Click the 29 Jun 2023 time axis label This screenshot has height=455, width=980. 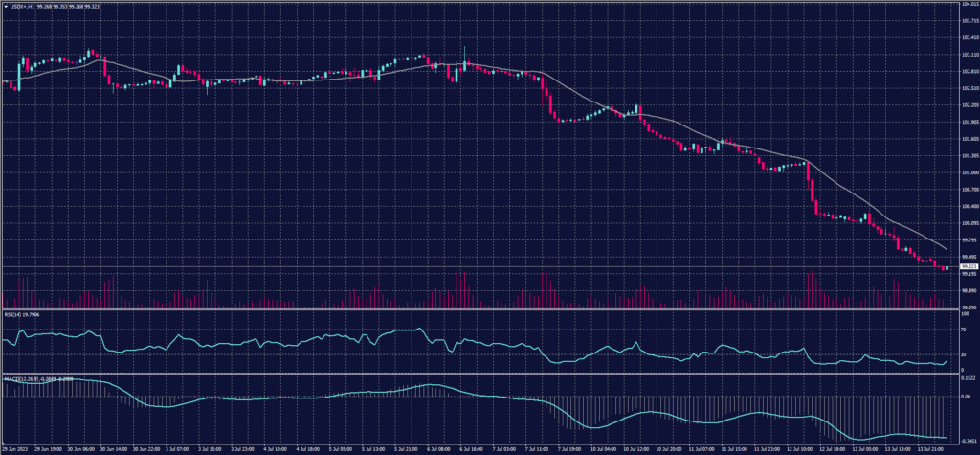point(17,447)
